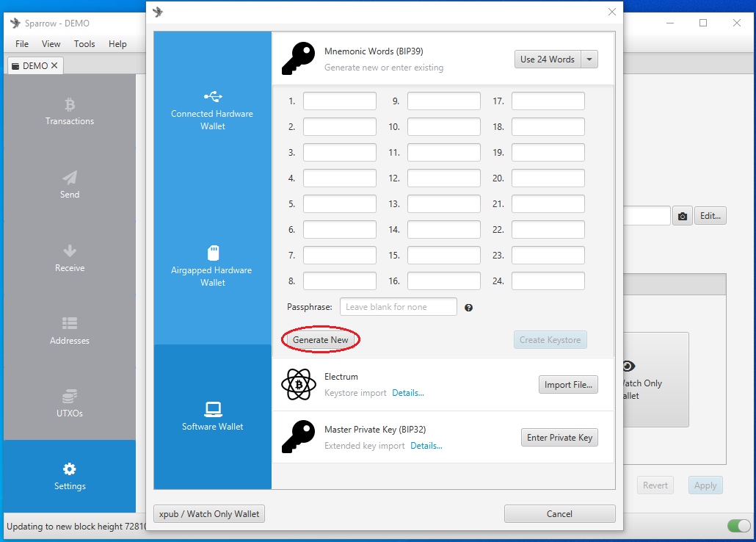The width and height of the screenshot is (756, 542).
Task: Focus mnemonic word field 12
Action: pos(443,178)
